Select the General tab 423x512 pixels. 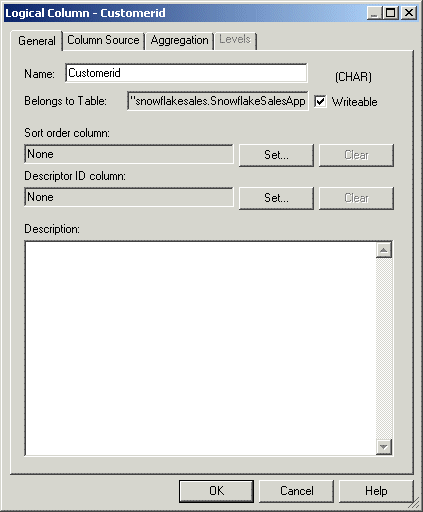coord(37,41)
